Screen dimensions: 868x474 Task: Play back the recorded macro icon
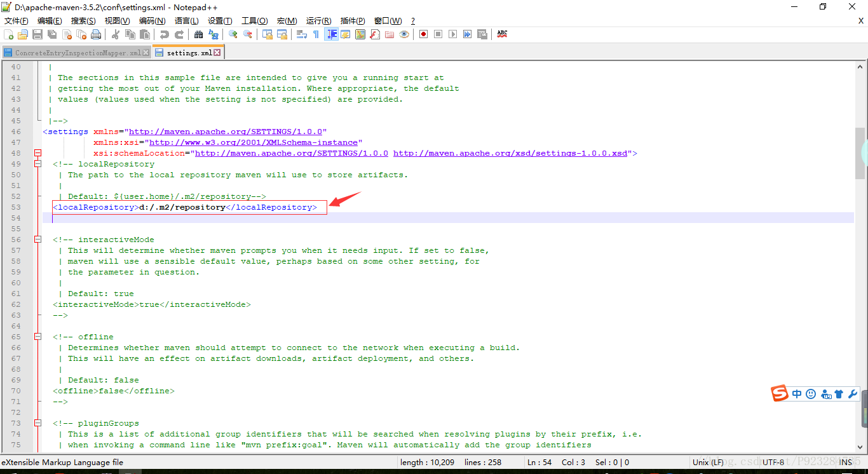coord(453,34)
